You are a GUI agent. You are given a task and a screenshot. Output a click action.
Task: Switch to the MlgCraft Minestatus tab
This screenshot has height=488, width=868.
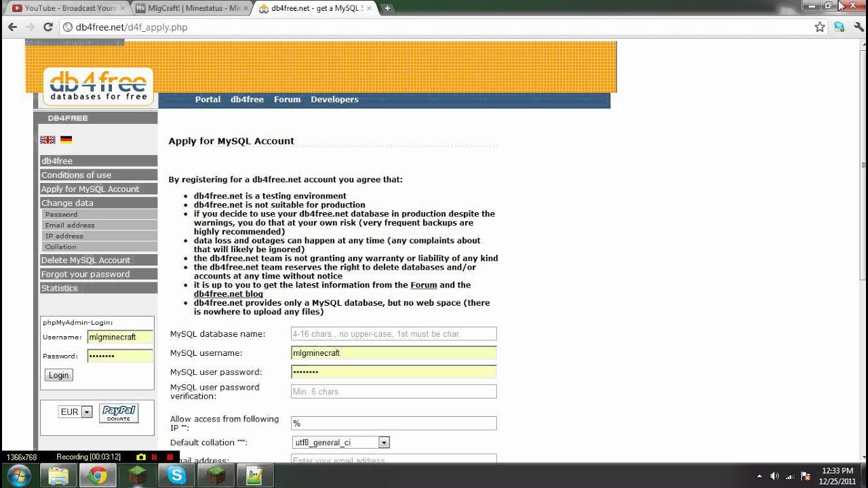(x=192, y=8)
